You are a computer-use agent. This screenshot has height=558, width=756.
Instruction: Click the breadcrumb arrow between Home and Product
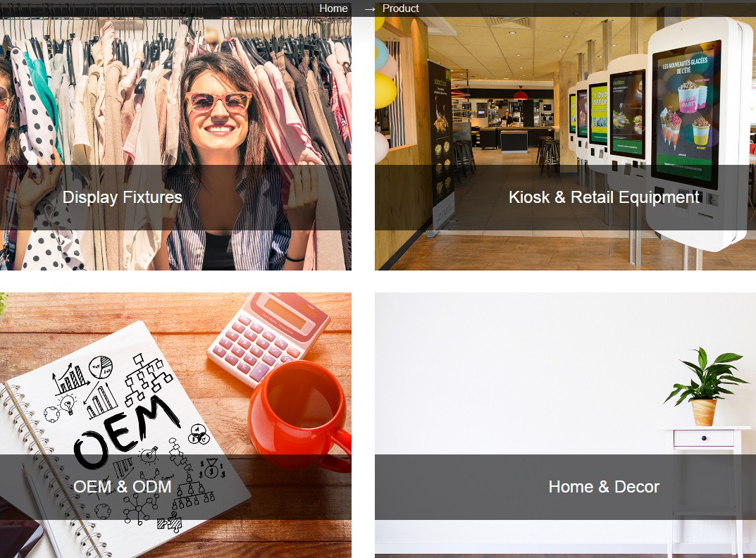coord(370,9)
